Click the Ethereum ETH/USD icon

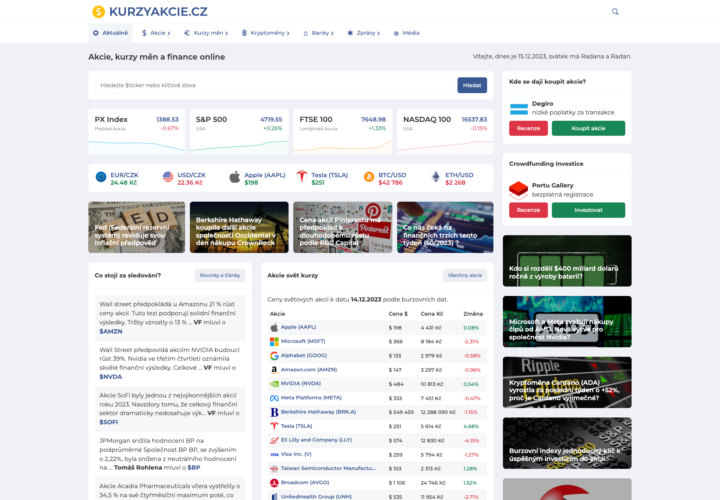[x=436, y=177]
